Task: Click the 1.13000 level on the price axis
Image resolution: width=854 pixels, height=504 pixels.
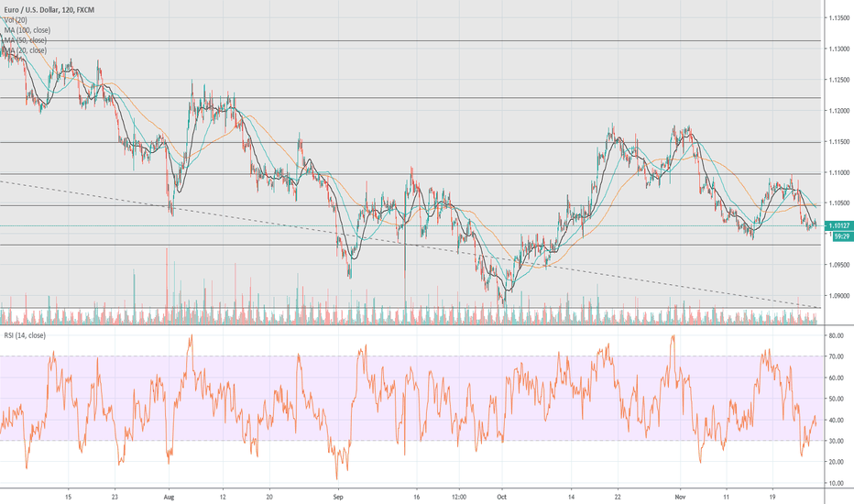Action: 837,49
